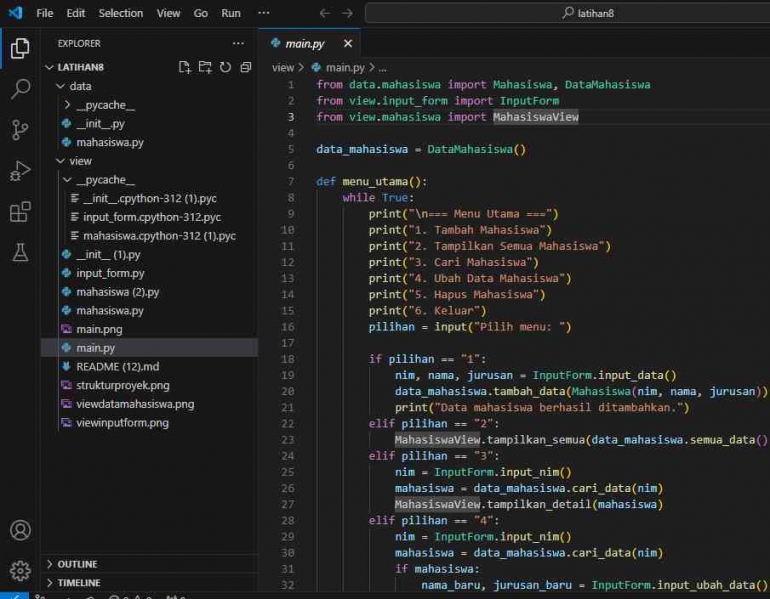Open the remote window status bar icon
Screen dimensions: 770x599
[14, 596]
